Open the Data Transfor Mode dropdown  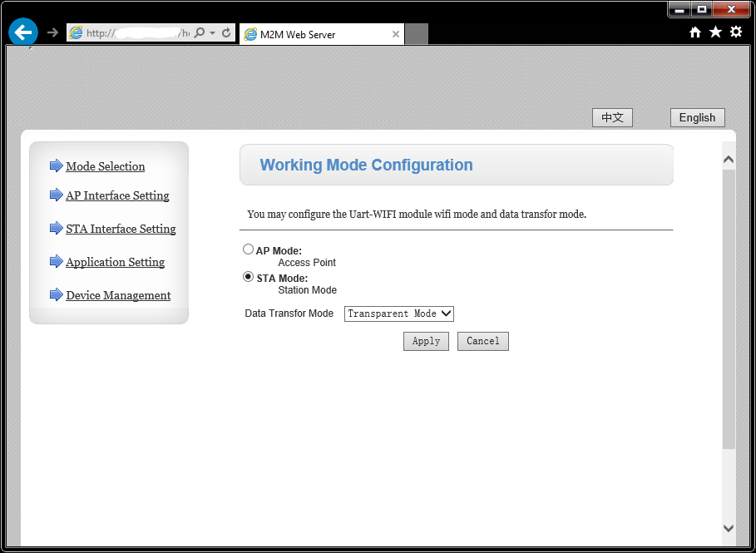(399, 314)
